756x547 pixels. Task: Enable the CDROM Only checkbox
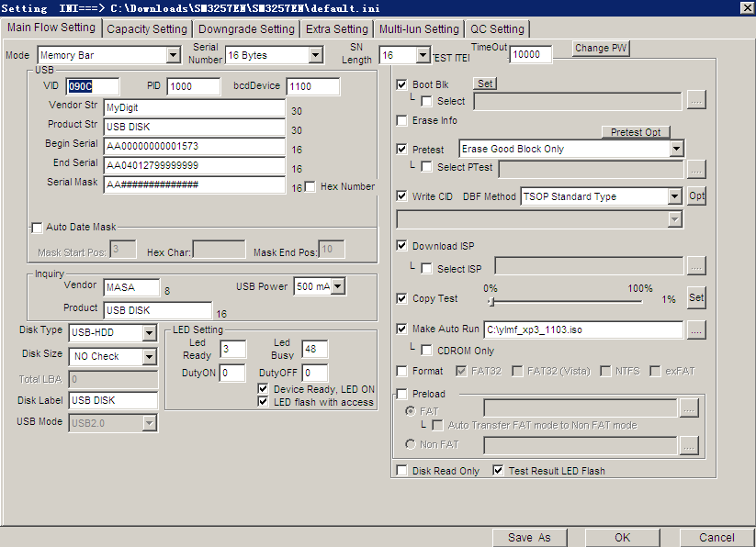[427, 350]
